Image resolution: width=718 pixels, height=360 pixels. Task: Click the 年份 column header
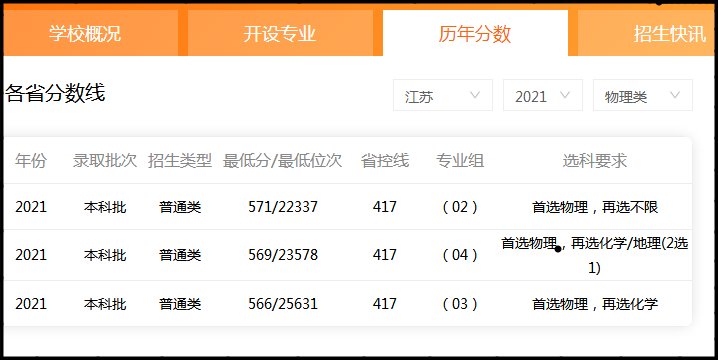pos(31,161)
